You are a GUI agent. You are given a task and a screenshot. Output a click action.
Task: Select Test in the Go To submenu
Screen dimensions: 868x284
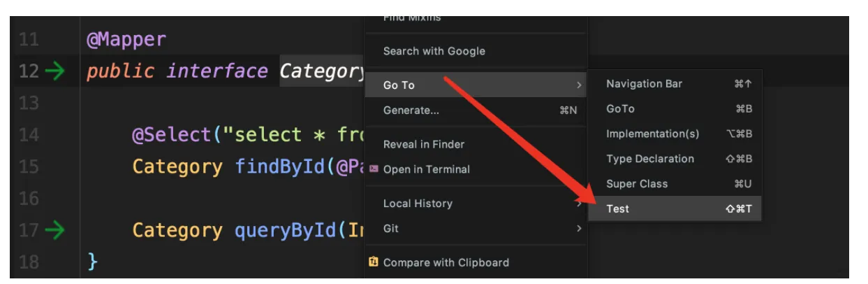pos(618,208)
